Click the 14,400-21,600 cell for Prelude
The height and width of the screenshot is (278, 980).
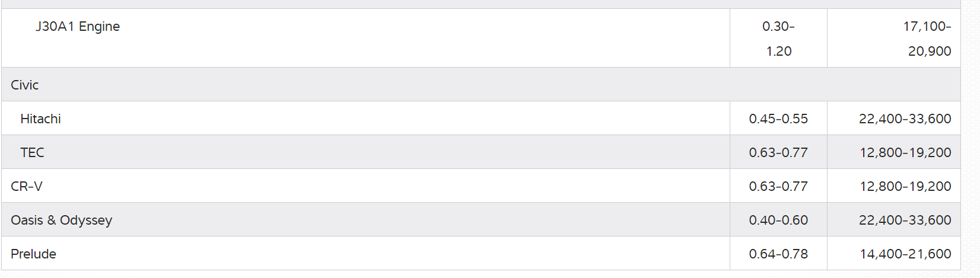tap(905, 254)
